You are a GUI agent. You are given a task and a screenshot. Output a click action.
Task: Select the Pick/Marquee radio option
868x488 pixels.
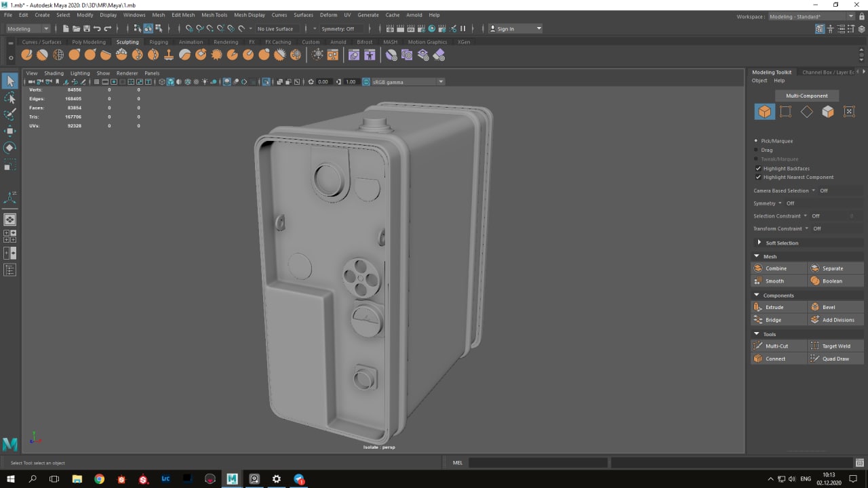click(x=757, y=141)
